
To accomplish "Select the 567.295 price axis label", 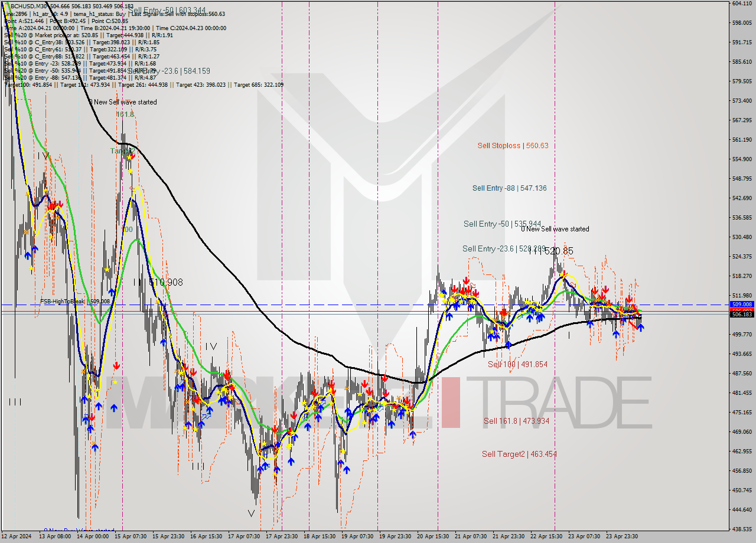I will (742, 120).
